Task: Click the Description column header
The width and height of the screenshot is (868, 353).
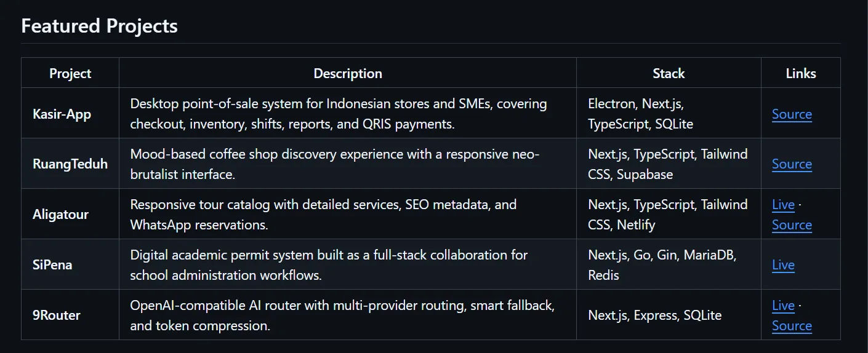Action: tap(348, 73)
